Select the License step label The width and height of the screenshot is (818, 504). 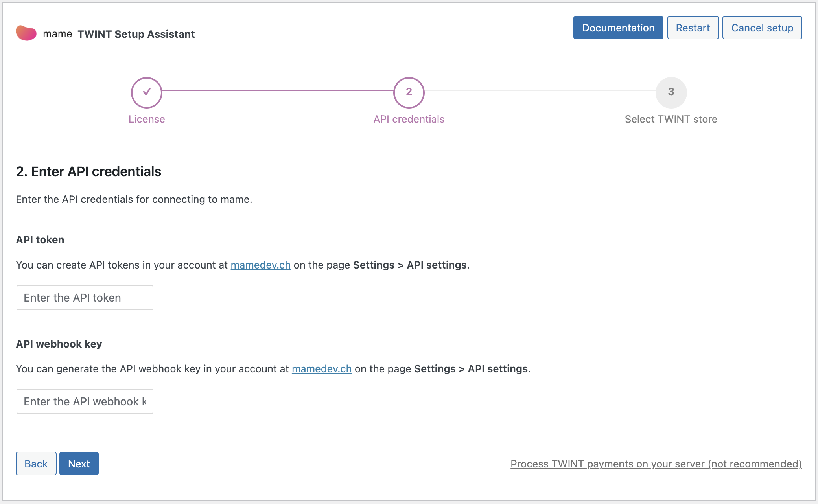146,119
